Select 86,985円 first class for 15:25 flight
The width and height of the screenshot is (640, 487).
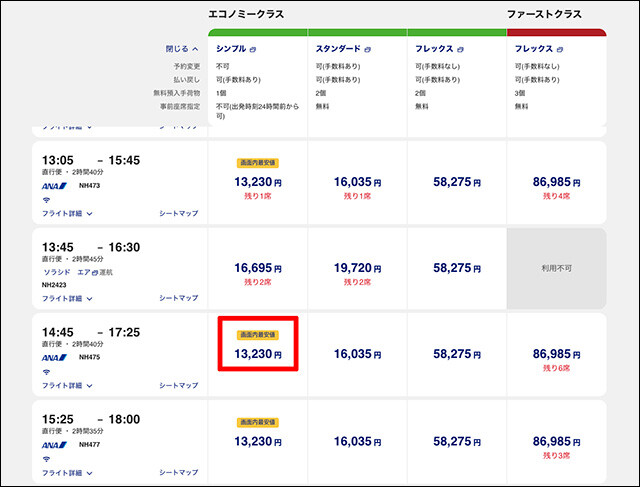point(556,441)
